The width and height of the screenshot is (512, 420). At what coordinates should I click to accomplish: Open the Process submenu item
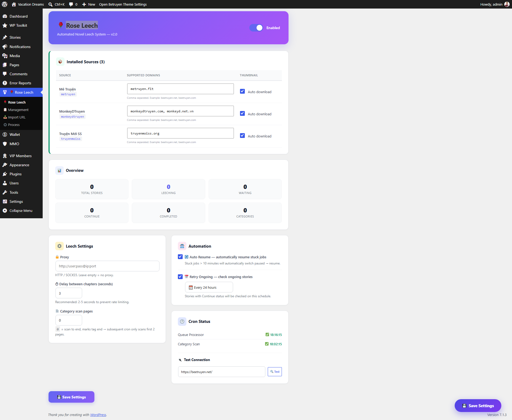[14, 125]
